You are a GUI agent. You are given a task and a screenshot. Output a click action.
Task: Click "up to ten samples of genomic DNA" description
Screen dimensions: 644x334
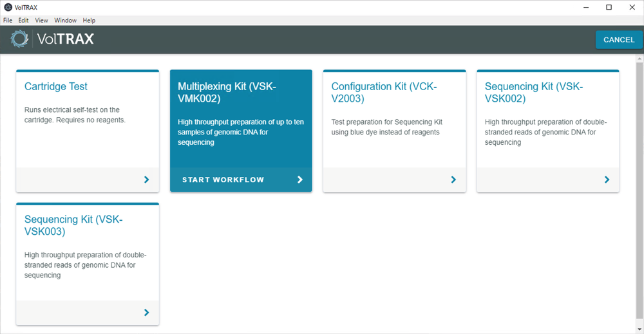[x=241, y=132]
